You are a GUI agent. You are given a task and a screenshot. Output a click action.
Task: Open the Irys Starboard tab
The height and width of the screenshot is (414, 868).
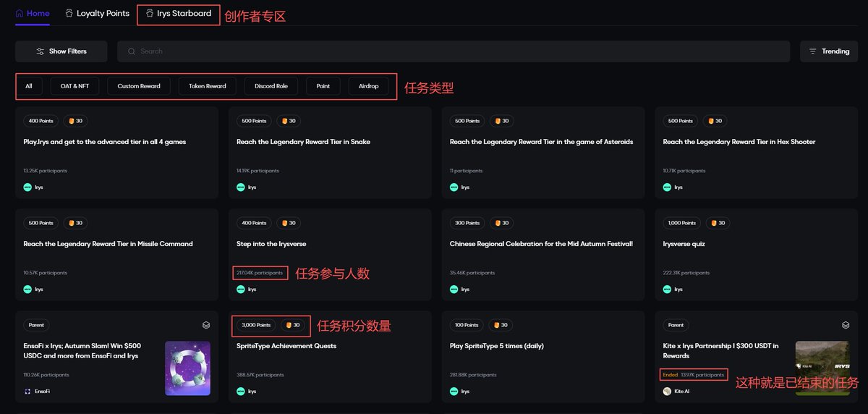tap(178, 13)
